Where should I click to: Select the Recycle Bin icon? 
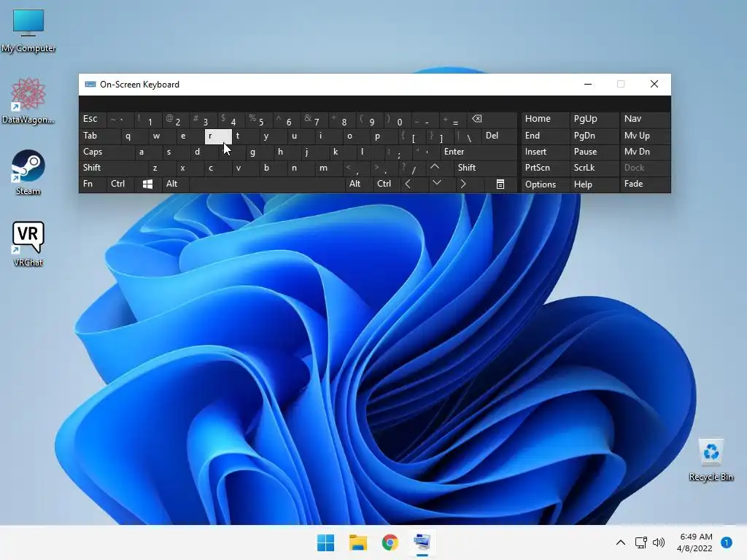coord(711,460)
